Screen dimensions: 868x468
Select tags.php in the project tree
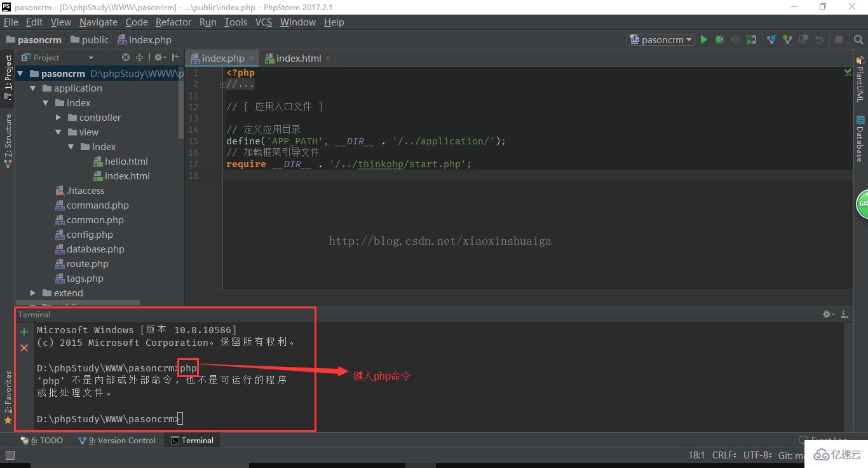[x=79, y=279]
